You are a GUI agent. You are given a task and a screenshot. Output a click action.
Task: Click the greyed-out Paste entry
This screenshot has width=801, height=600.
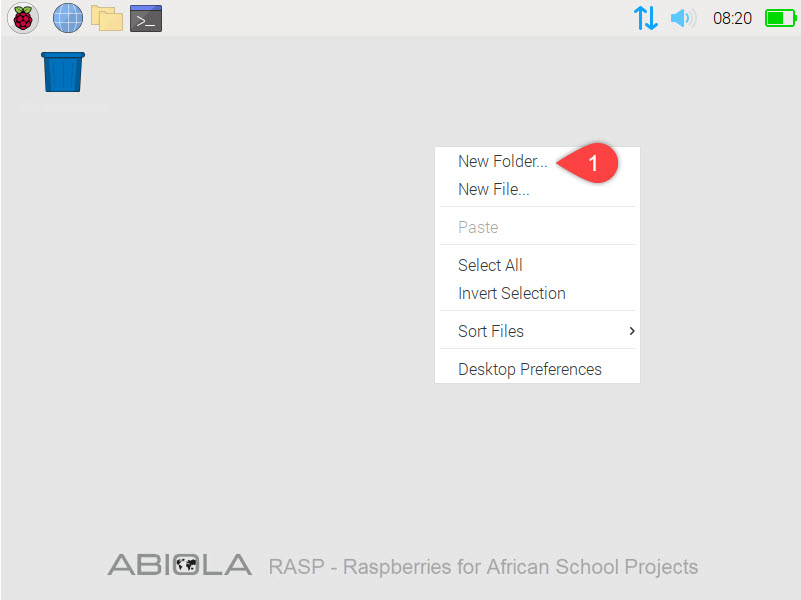point(478,227)
